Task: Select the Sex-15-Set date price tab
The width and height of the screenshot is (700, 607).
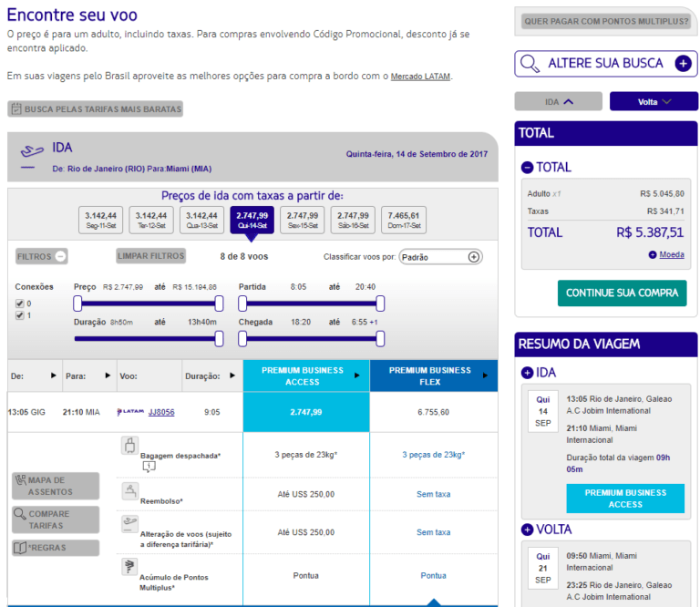Action: tap(303, 220)
